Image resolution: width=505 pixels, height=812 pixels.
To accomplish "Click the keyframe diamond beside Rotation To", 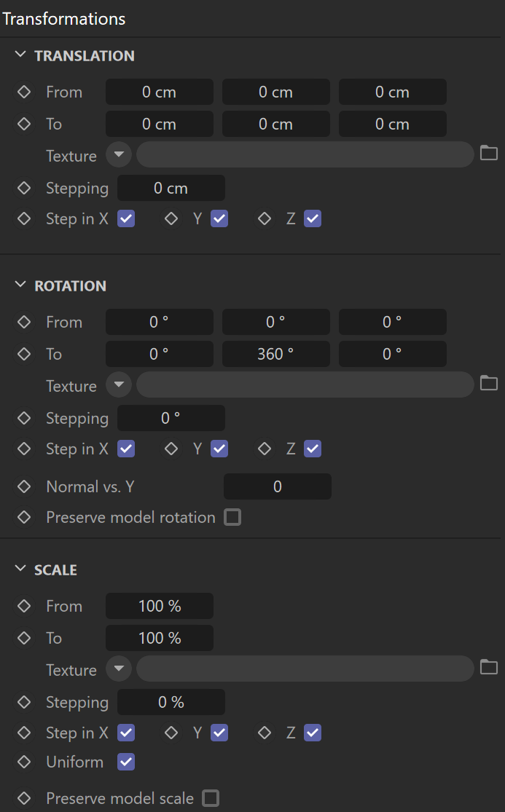I will [x=24, y=354].
